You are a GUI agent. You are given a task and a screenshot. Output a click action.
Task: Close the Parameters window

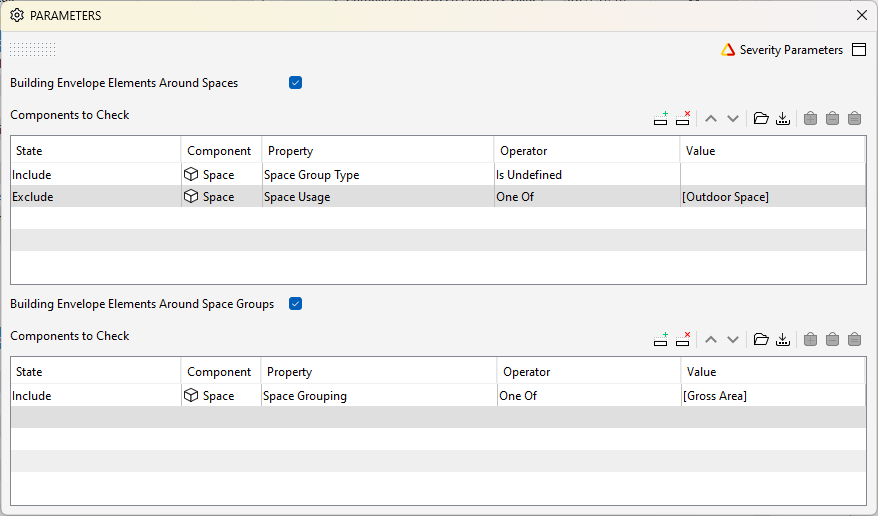pos(862,15)
